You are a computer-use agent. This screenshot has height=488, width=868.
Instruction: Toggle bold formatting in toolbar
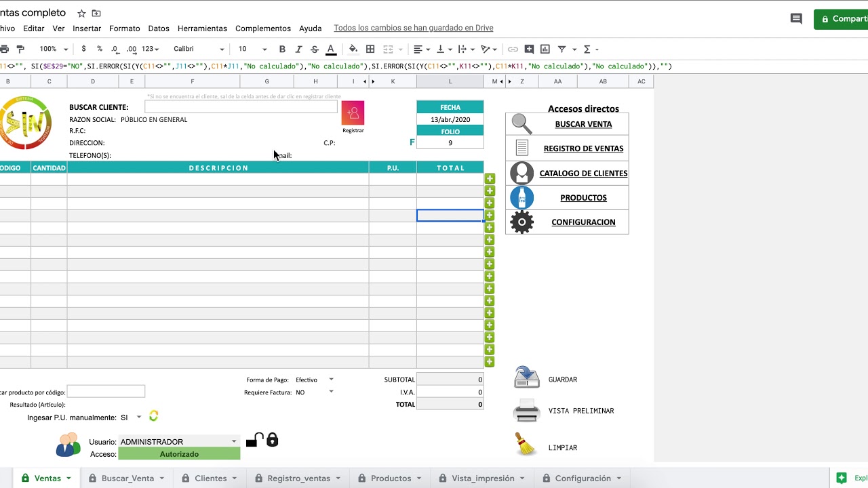click(x=282, y=49)
